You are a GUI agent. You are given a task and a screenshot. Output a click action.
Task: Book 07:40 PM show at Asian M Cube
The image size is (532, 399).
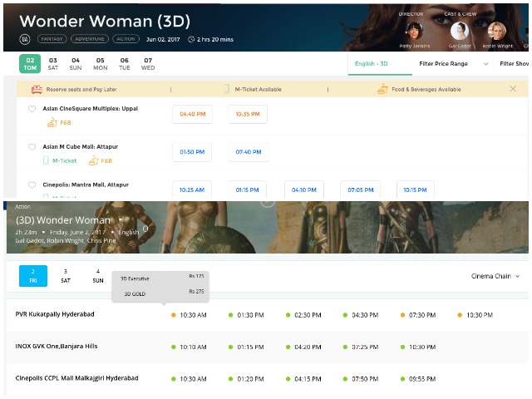[249, 152]
